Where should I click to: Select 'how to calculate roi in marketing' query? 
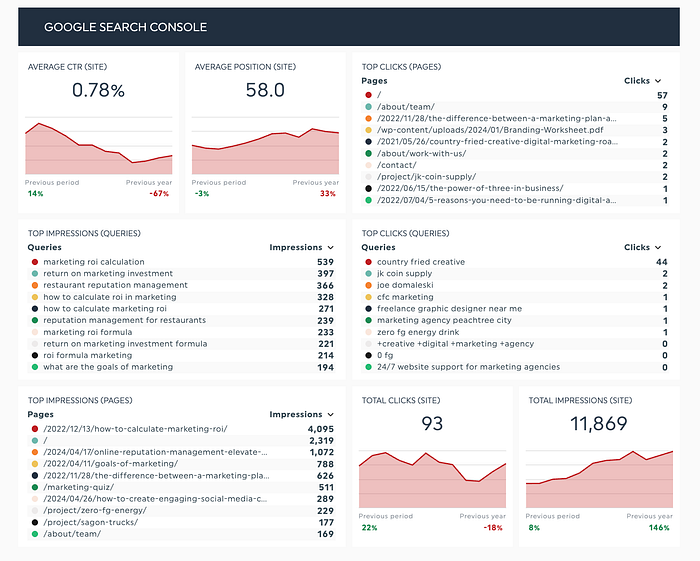(x=182, y=297)
